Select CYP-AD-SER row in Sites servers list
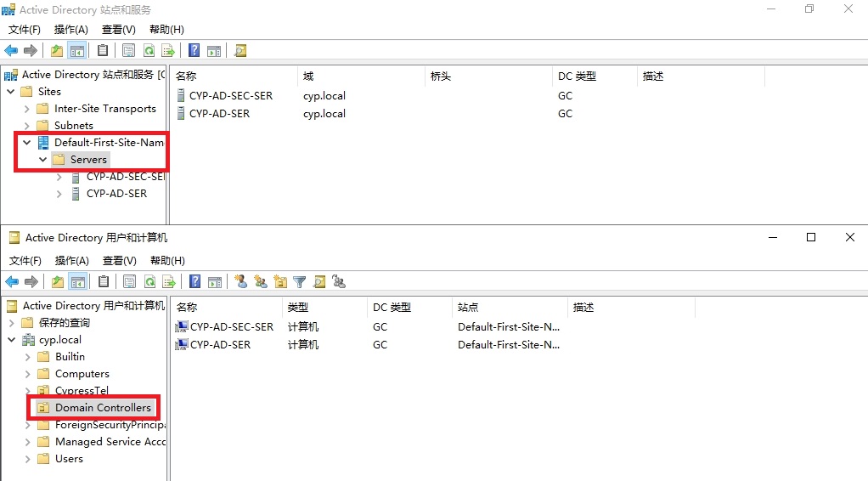The width and height of the screenshot is (868, 481). pyautogui.click(x=213, y=114)
